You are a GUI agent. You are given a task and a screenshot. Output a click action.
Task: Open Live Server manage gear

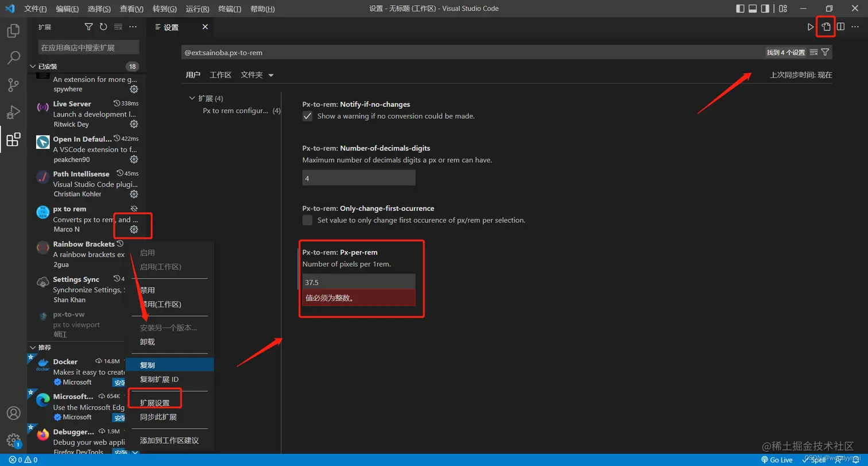tap(134, 124)
